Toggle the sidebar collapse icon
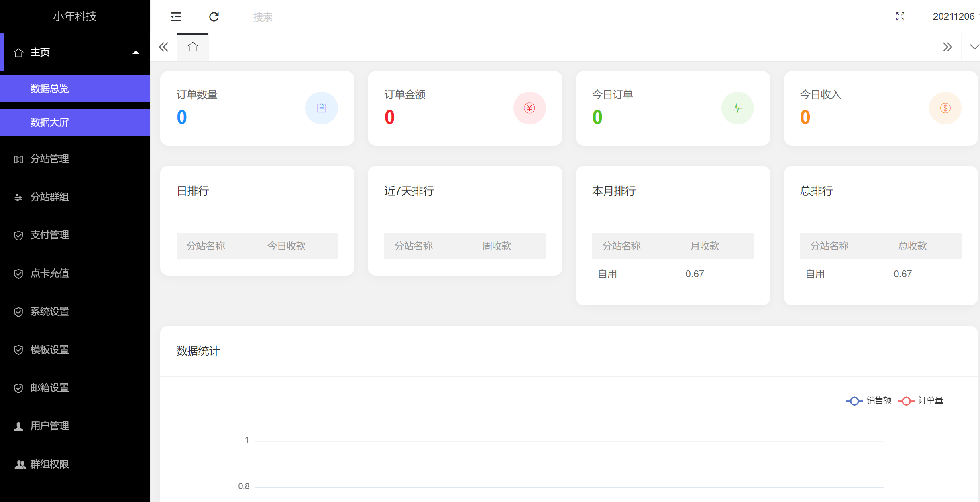 coord(175,16)
